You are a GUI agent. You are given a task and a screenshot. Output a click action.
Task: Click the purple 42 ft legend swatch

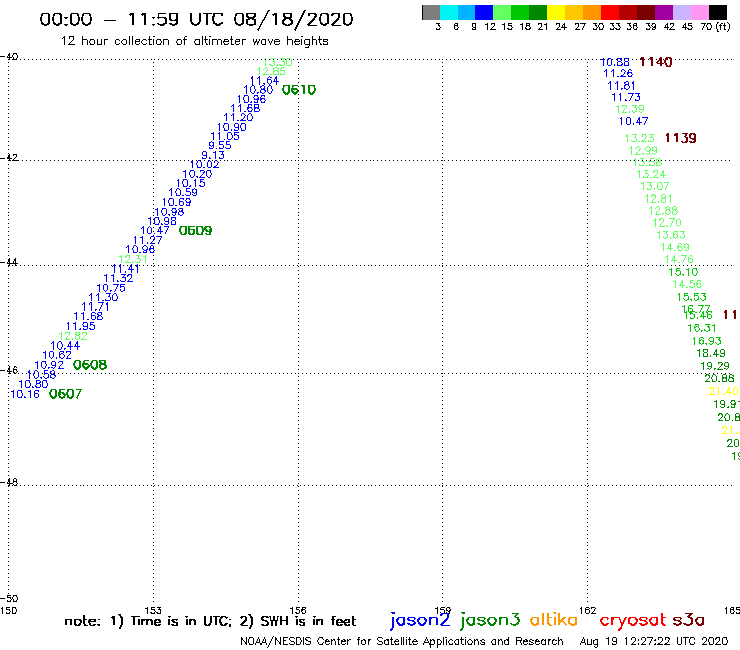(664, 12)
